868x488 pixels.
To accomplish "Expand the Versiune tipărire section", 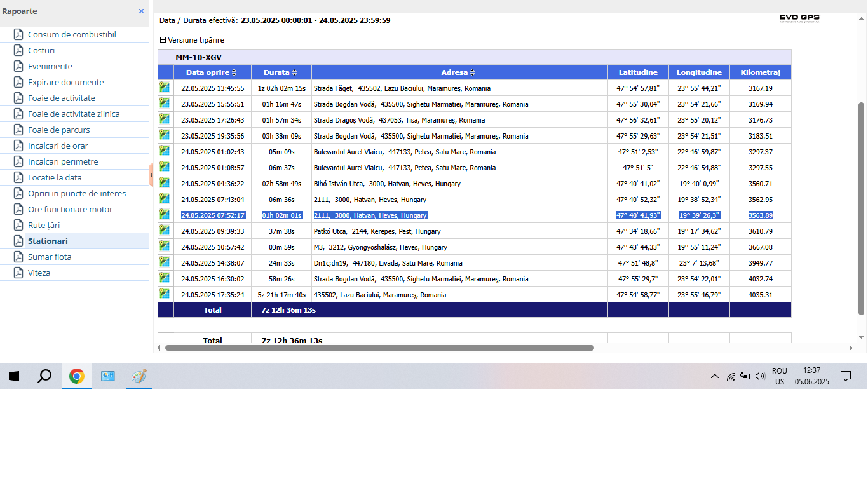I will tap(163, 40).
